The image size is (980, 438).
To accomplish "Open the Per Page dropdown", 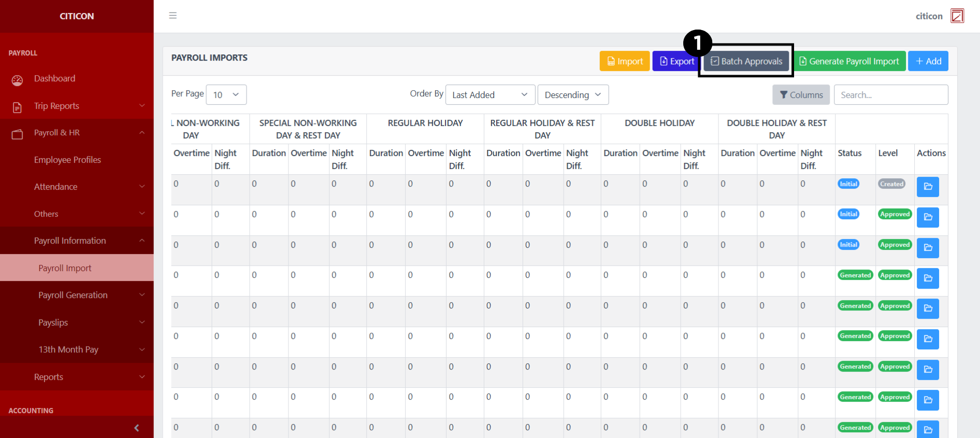I will click(x=226, y=95).
